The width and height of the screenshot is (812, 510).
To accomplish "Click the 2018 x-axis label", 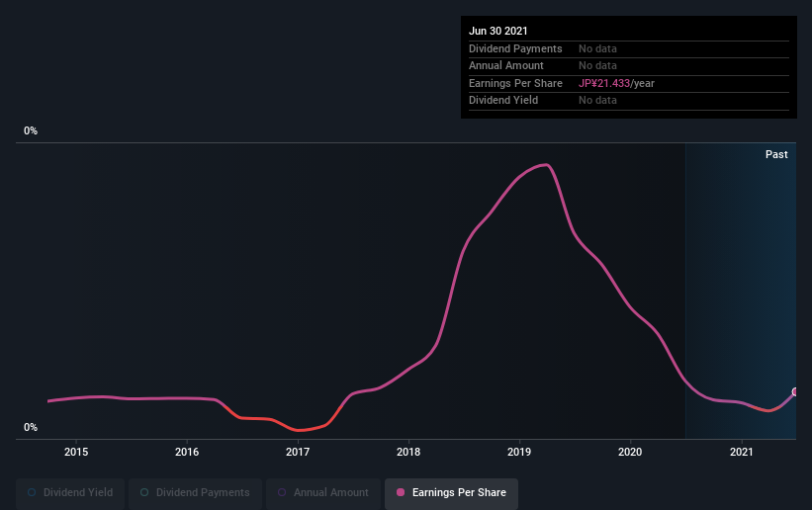I will pyautogui.click(x=408, y=452).
